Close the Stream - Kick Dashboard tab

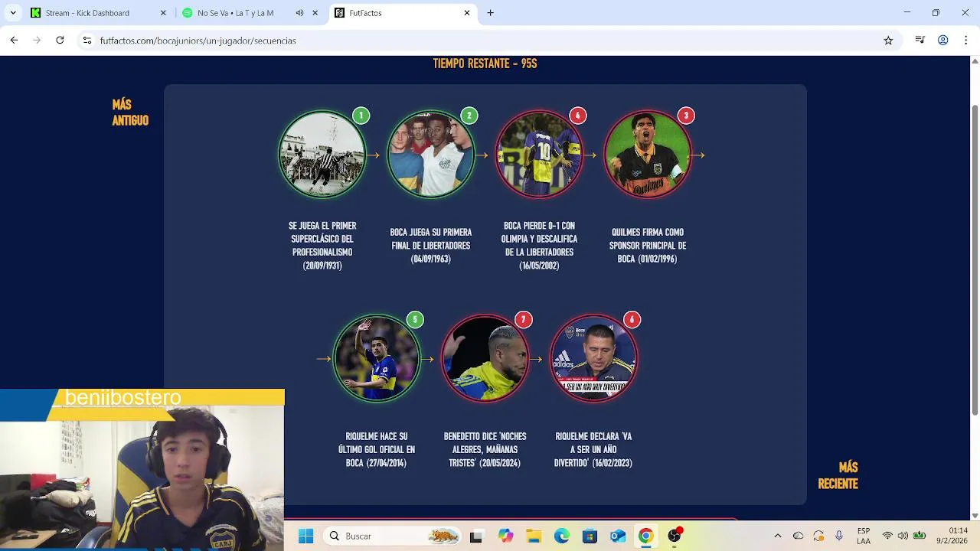(x=163, y=13)
